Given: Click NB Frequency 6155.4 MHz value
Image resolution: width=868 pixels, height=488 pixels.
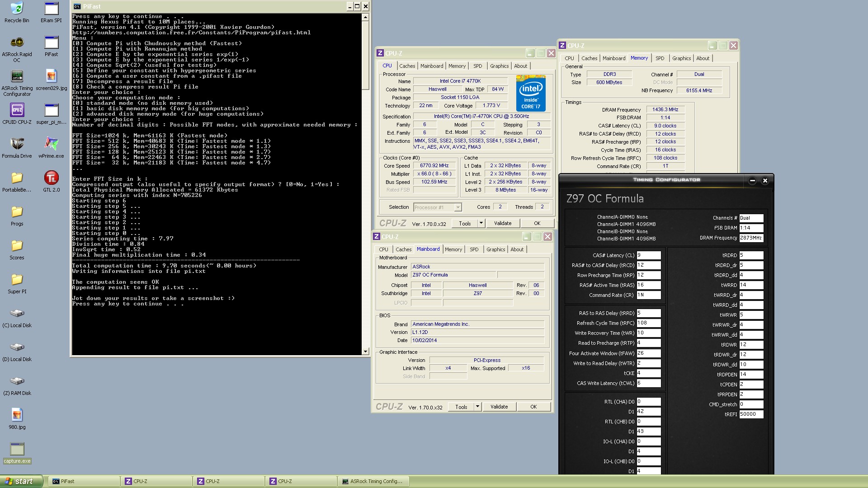Looking at the screenshot, I should 699,91.
